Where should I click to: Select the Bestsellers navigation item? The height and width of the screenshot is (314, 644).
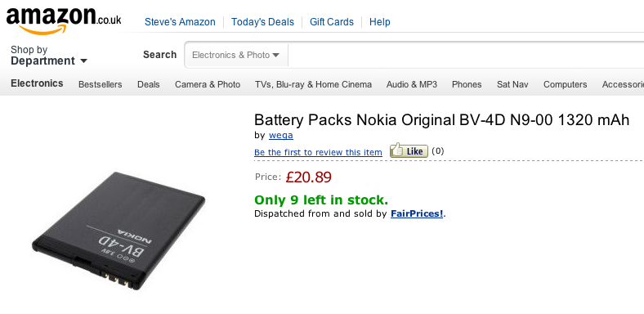(x=101, y=84)
